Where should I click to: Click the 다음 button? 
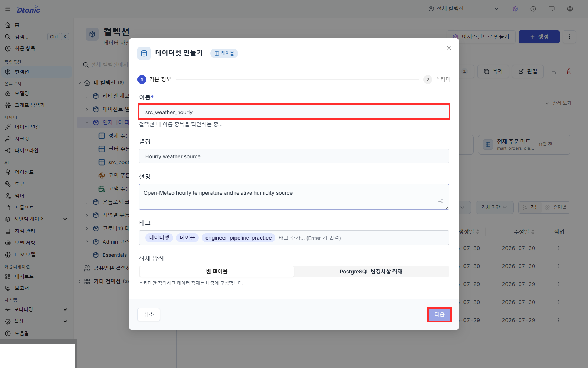click(440, 315)
